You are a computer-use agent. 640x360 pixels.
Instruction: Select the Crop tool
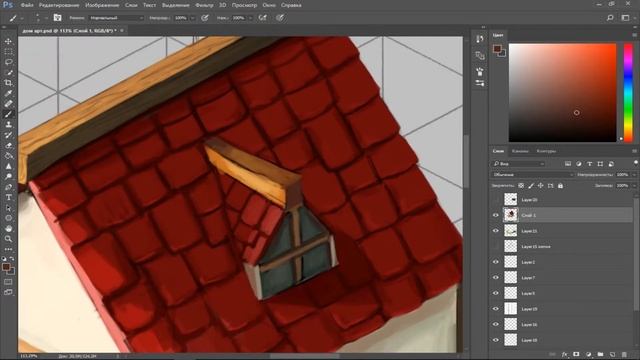[x=8, y=83]
